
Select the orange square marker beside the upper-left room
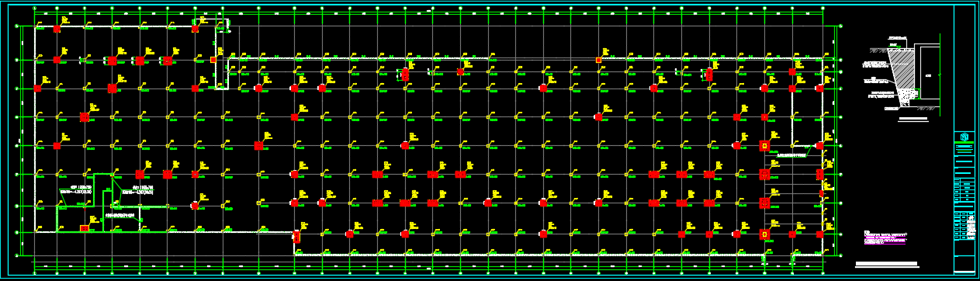[213, 59]
